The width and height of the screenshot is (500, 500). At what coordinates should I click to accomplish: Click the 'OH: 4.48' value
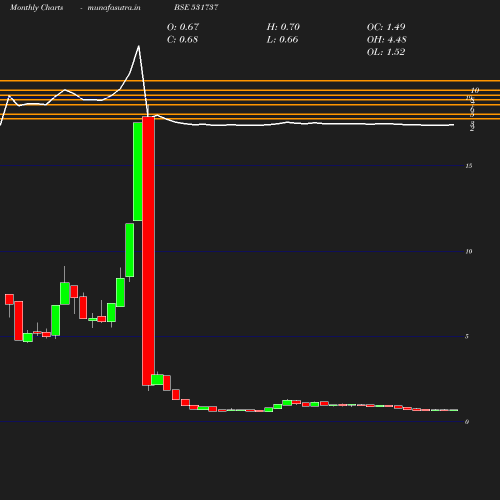click(386, 40)
